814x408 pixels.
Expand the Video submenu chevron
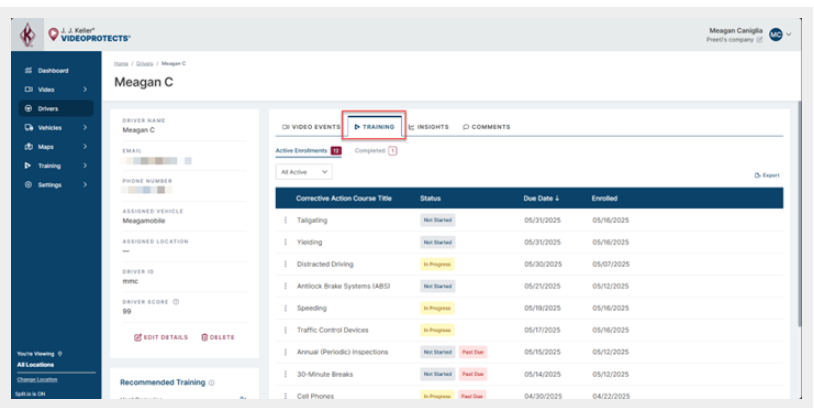85,90
